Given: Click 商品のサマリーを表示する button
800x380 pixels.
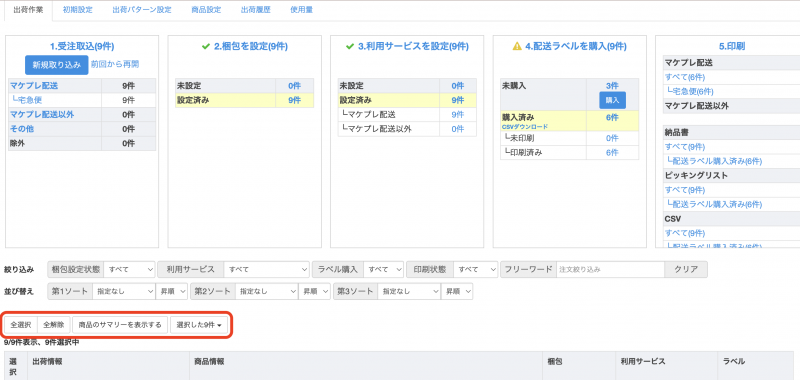Looking at the screenshot, I should point(120,324).
